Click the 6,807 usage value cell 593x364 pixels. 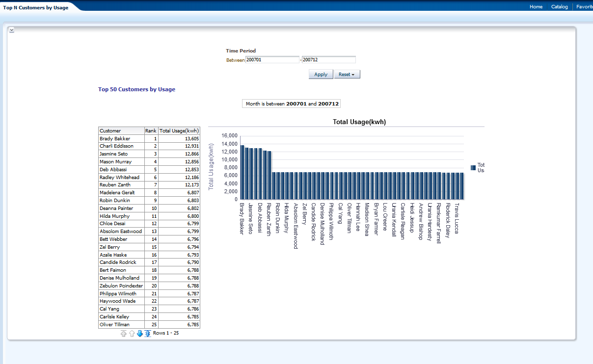179,193
